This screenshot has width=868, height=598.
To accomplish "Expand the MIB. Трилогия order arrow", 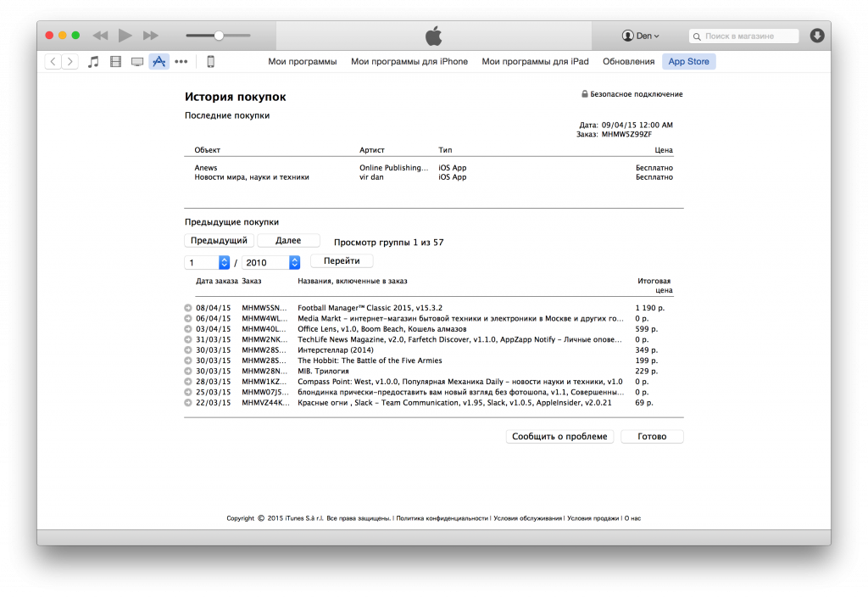I will (188, 371).
